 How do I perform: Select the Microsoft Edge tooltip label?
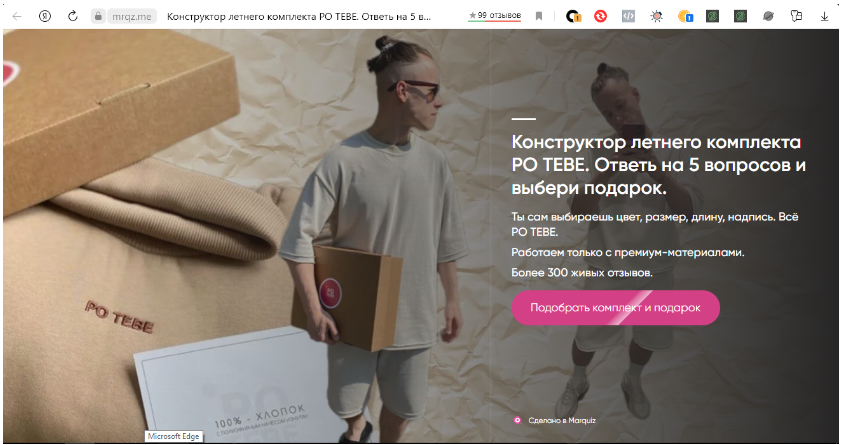[x=173, y=436]
